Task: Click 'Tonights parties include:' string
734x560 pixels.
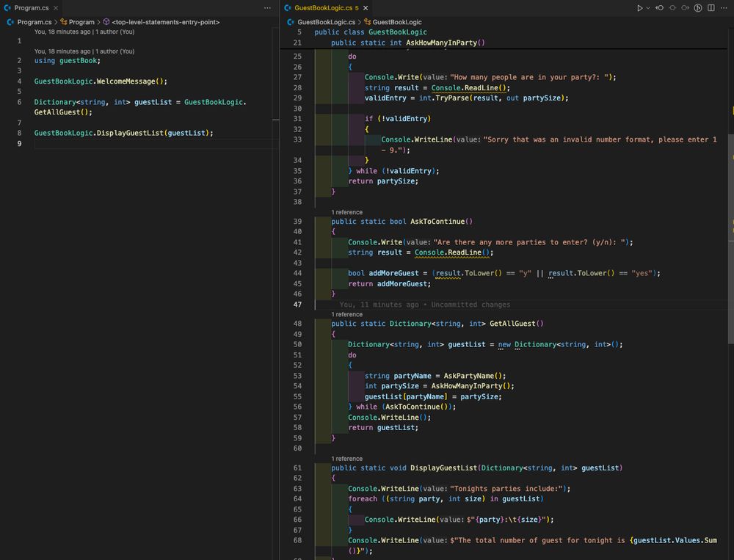Action: [506, 488]
